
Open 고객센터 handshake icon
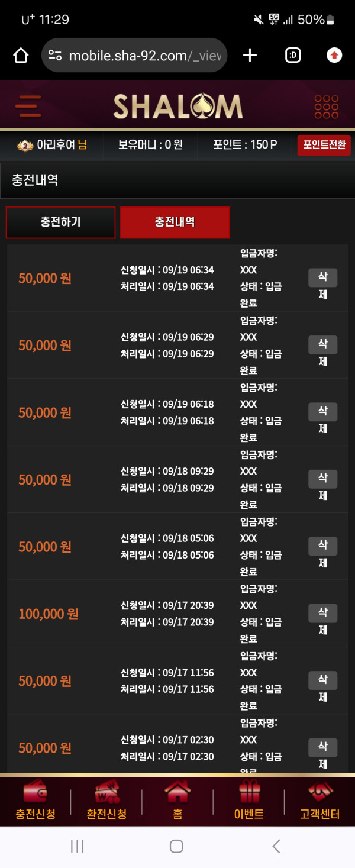pos(320,792)
